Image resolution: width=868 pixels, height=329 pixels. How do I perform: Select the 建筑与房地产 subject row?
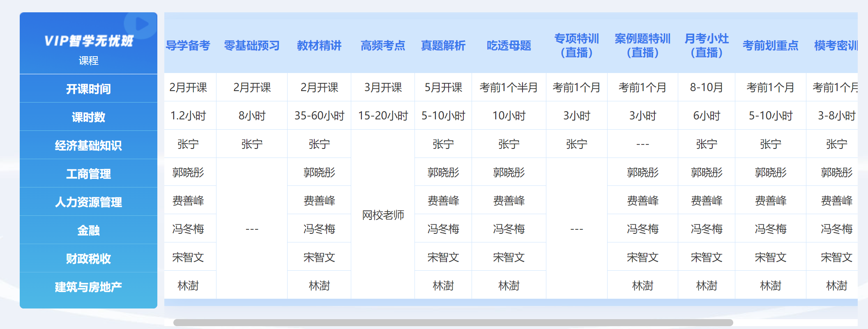[x=88, y=287]
